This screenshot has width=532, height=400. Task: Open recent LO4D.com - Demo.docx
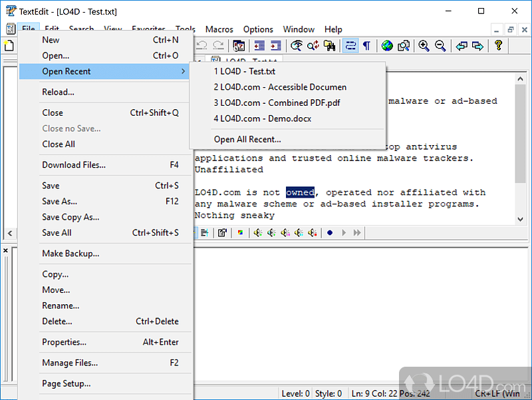click(x=288, y=118)
